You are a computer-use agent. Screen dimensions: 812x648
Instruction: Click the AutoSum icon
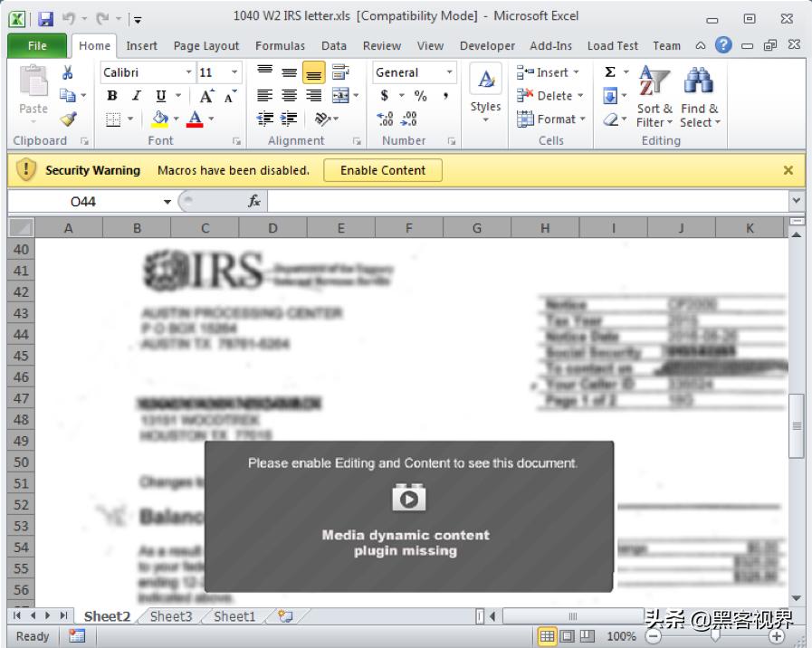[610, 71]
